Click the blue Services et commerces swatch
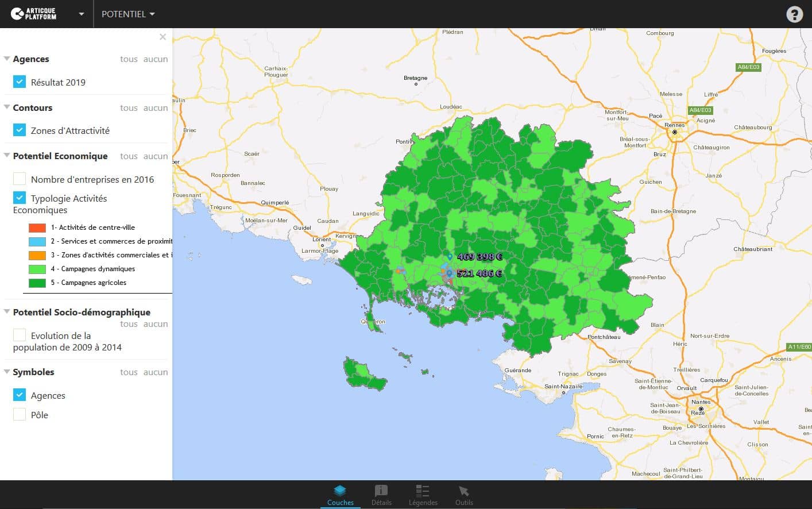The height and width of the screenshot is (509, 812). [37, 241]
